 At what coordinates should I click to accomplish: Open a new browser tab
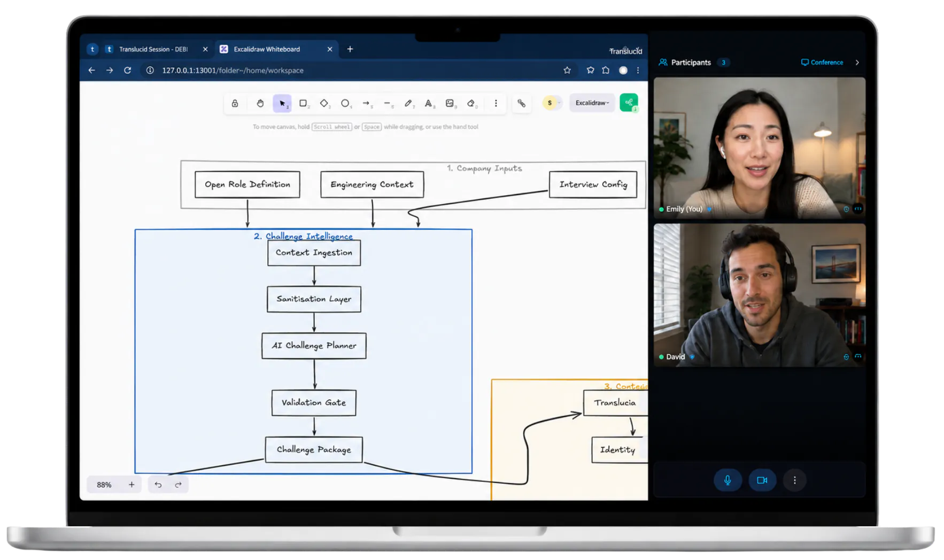[350, 49]
